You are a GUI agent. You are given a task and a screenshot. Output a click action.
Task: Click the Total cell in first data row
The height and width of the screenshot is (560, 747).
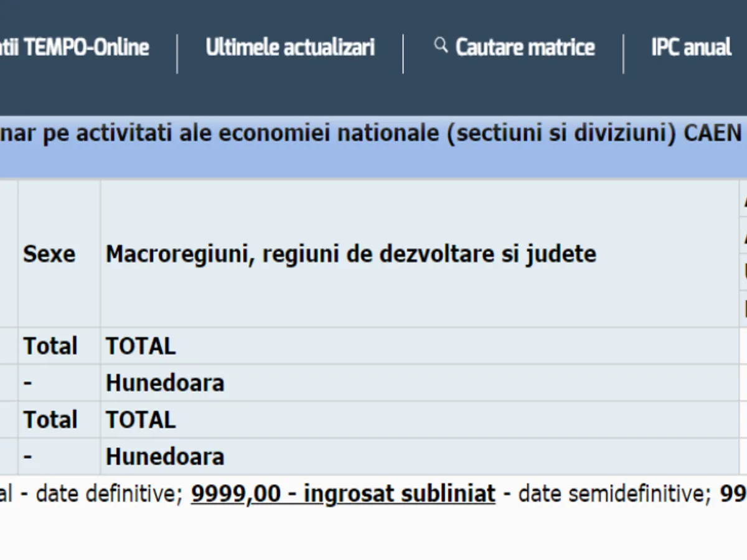[x=50, y=346]
